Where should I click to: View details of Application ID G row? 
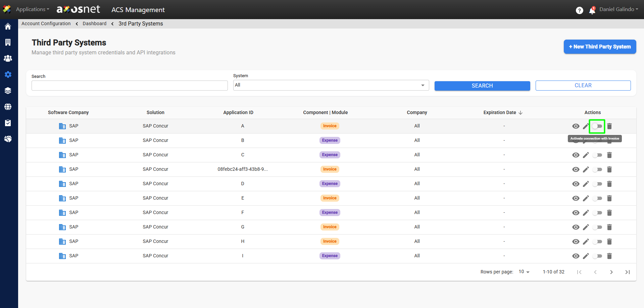576,227
